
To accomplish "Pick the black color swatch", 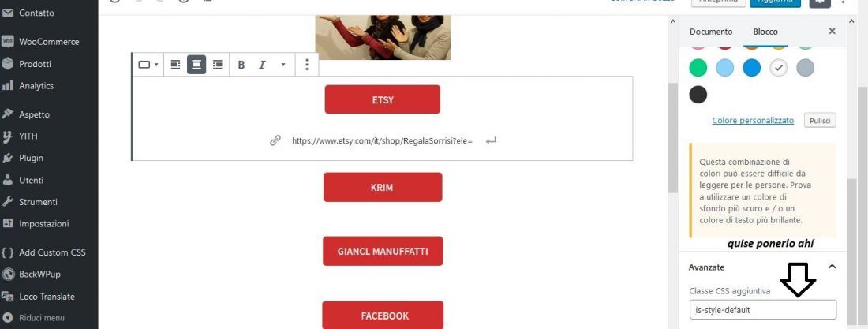I will coord(698,95).
